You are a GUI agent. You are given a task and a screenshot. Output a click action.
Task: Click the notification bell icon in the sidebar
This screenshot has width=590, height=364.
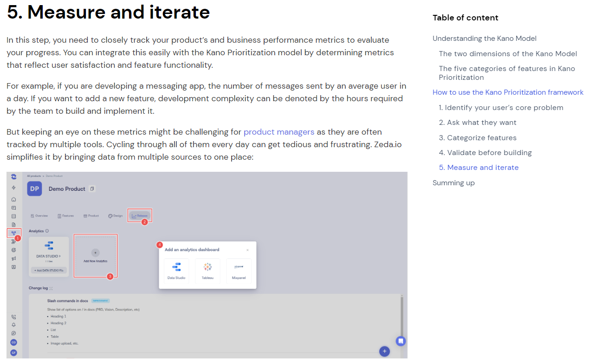tap(14, 325)
